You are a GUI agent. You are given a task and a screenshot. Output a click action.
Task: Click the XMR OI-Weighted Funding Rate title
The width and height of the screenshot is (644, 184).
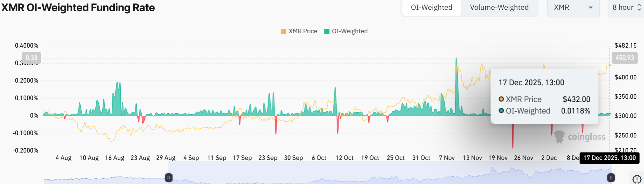(x=78, y=7)
